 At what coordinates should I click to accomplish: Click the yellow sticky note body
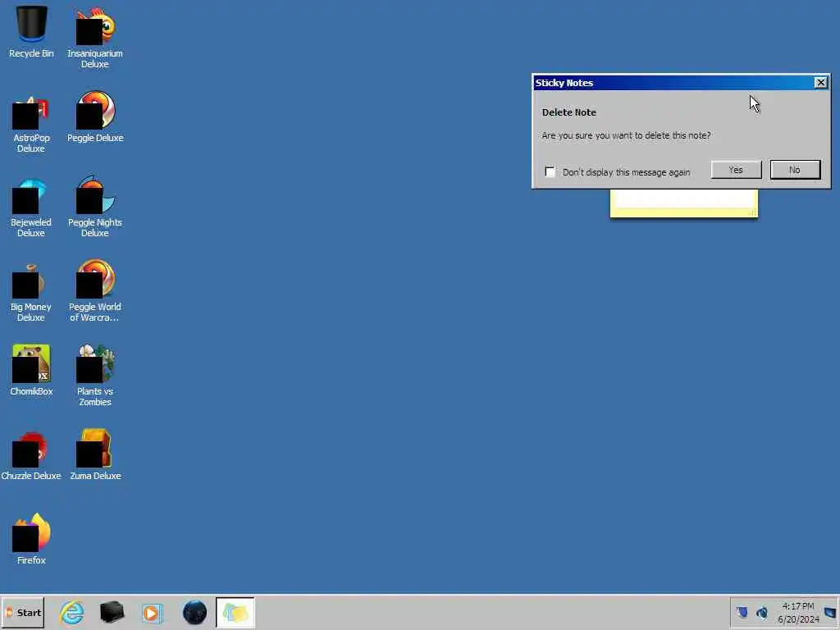[684, 203]
